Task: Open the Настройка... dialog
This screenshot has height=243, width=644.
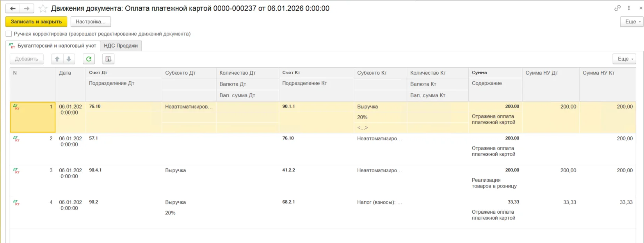Action: 91,22
